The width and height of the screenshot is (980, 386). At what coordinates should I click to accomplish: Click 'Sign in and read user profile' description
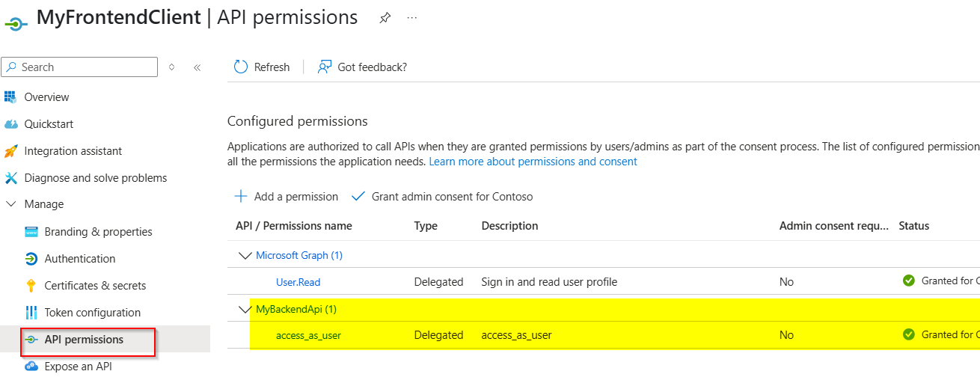(549, 282)
